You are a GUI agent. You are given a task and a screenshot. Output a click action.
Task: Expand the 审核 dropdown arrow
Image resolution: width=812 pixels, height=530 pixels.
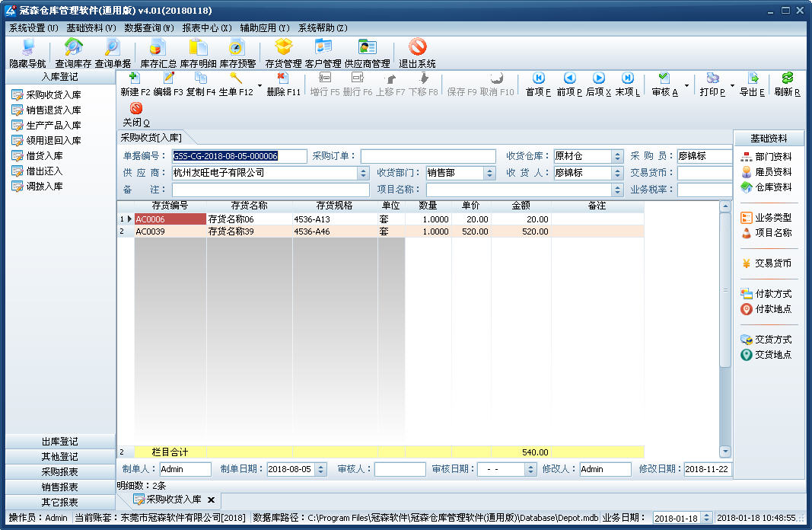coord(686,85)
